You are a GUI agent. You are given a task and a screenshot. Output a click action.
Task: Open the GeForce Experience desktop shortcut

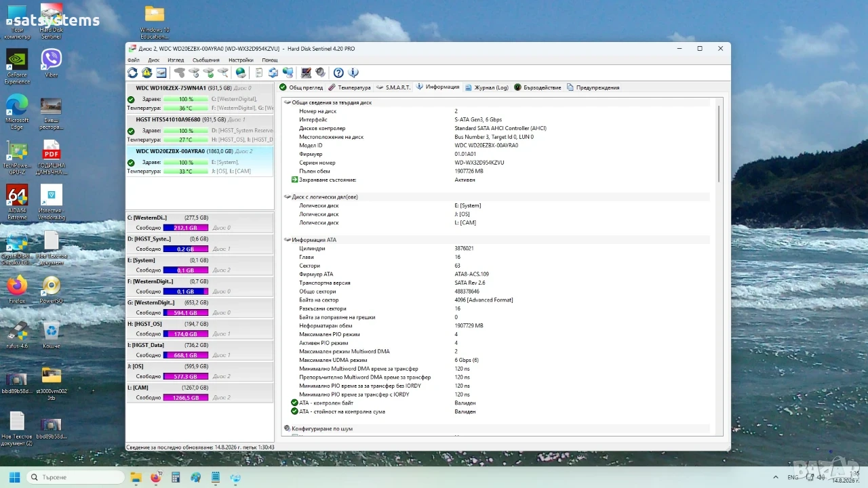pyautogui.click(x=17, y=66)
